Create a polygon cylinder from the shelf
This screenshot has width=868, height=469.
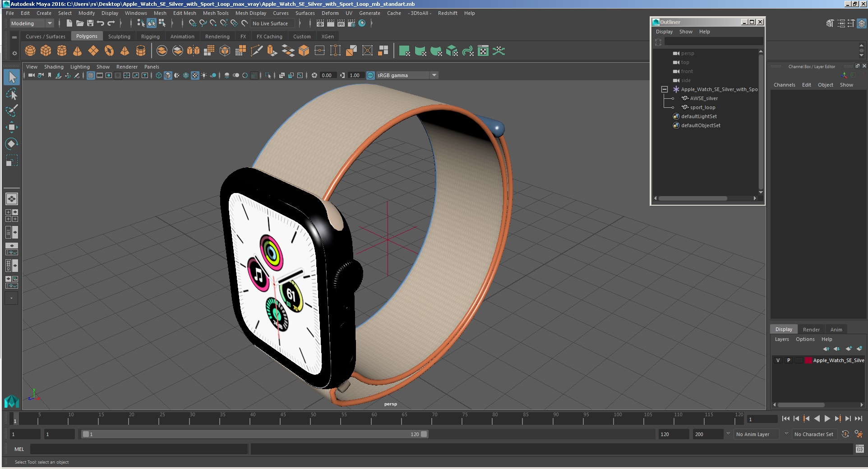62,51
